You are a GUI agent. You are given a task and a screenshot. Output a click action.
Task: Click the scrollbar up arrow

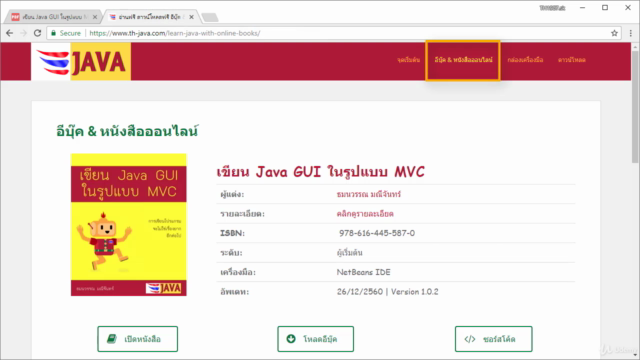tap(635, 47)
